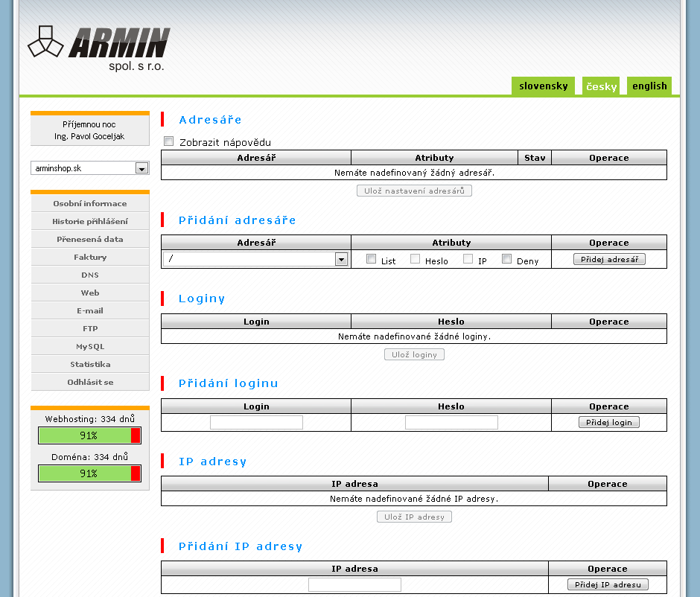Open Přenesená data menu item
The image size is (700, 597).
pyautogui.click(x=90, y=239)
